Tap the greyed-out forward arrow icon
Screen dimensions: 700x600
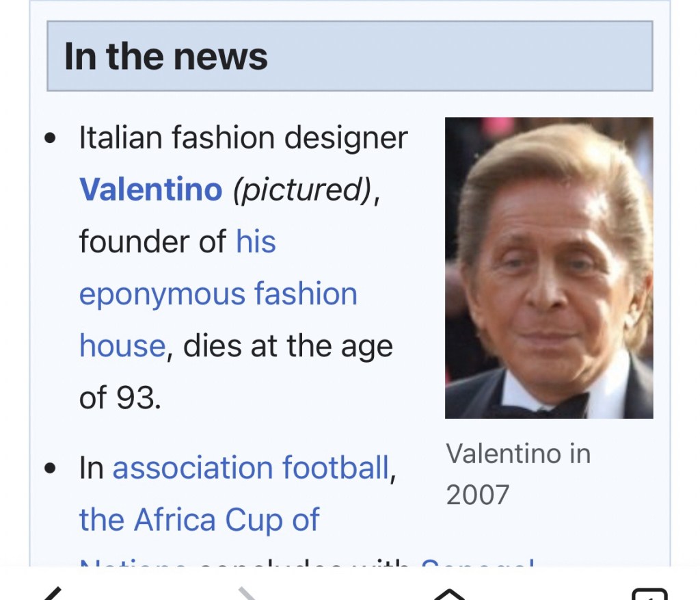[248, 592]
